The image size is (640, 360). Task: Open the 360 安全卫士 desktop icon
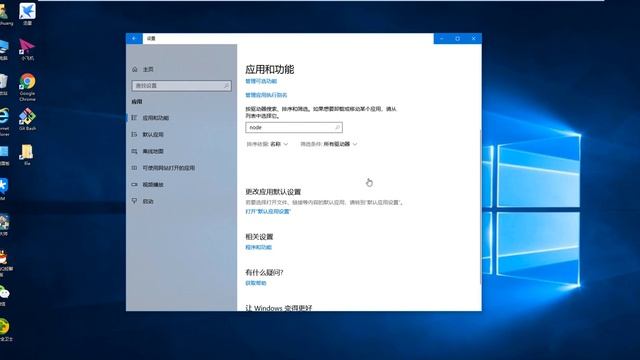pos(5,330)
